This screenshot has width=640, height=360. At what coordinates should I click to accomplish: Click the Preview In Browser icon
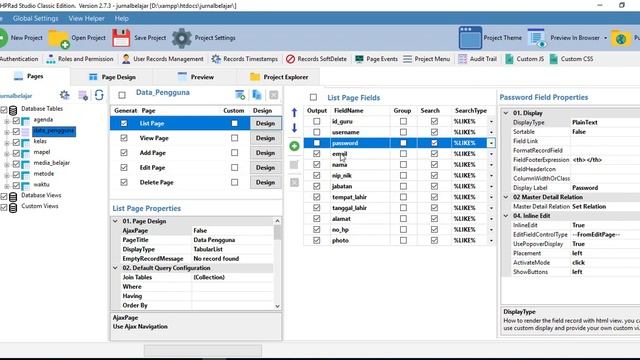point(536,38)
